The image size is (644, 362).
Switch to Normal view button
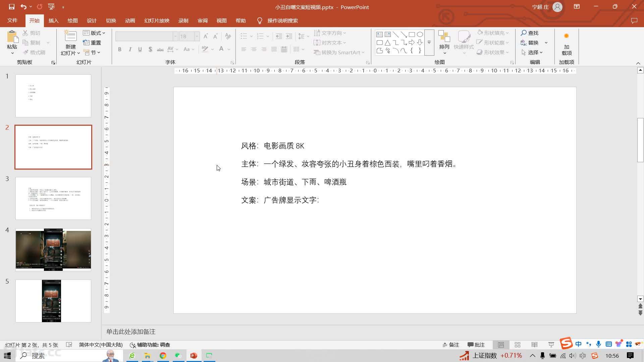501,345
